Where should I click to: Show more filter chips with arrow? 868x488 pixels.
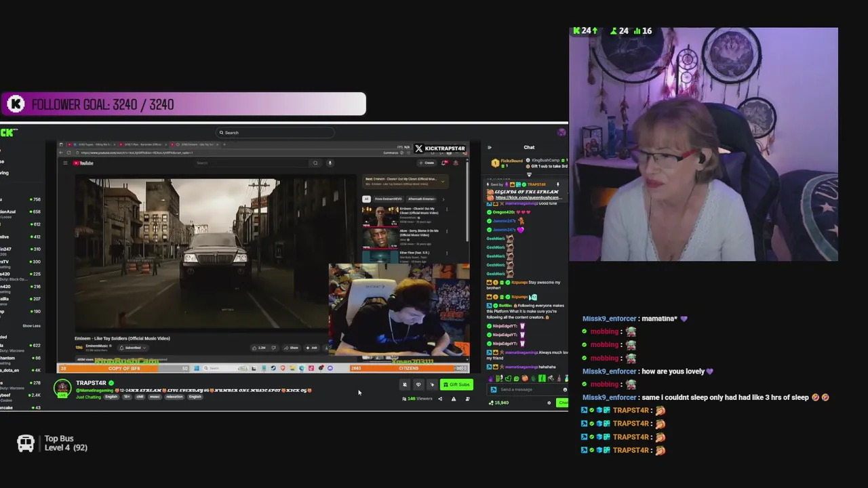point(443,199)
